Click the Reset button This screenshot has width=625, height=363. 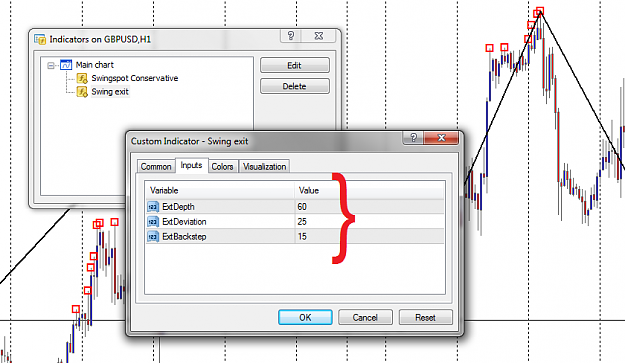point(425,318)
